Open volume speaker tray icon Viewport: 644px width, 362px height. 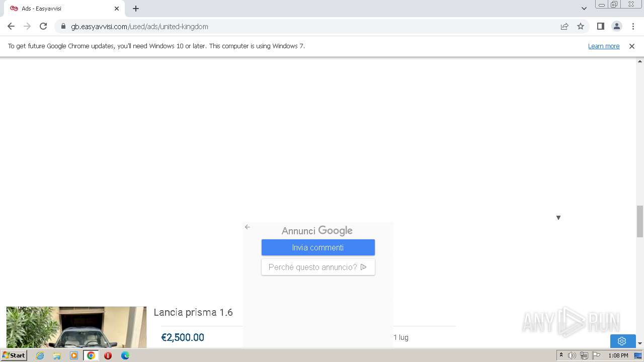[572, 355]
